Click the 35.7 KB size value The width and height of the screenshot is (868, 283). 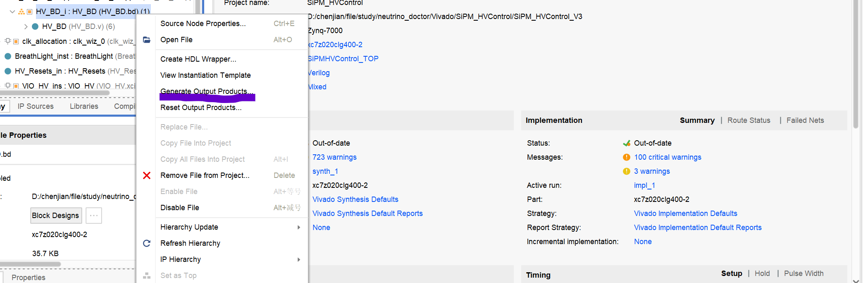[x=45, y=254]
